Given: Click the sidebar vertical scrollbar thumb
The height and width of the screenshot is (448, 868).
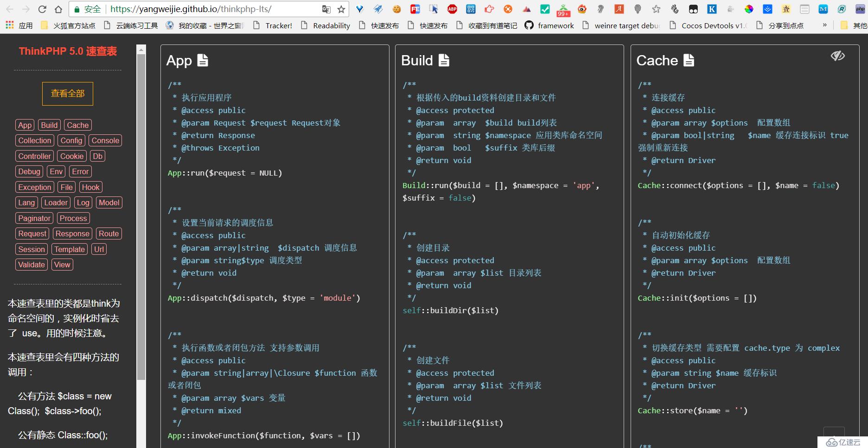Looking at the screenshot, I should (141, 217).
